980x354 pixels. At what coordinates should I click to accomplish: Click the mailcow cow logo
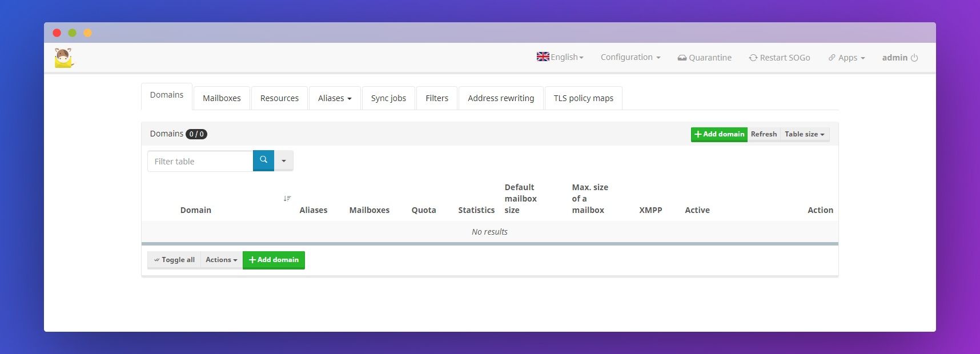(64, 58)
